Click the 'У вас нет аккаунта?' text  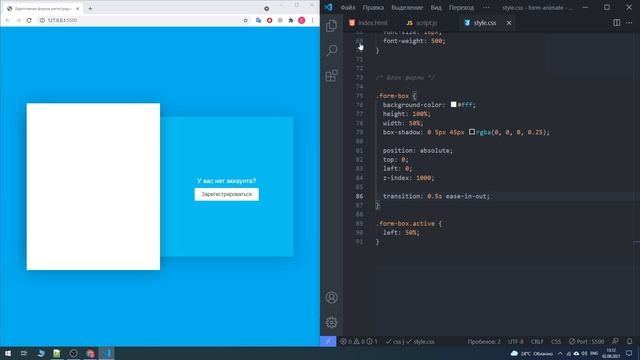click(x=227, y=180)
